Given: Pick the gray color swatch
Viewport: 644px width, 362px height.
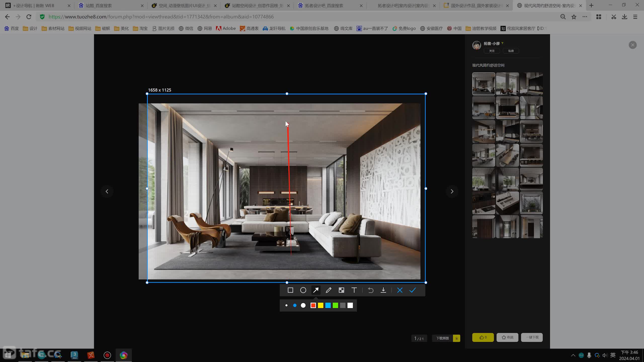Looking at the screenshot, I should 343,305.
